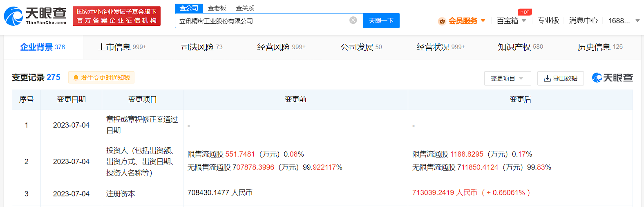Screen dimensions: 644x207
Task: Click 无限售流通股 707878.3996 before-change value
Action: (265, 167)
